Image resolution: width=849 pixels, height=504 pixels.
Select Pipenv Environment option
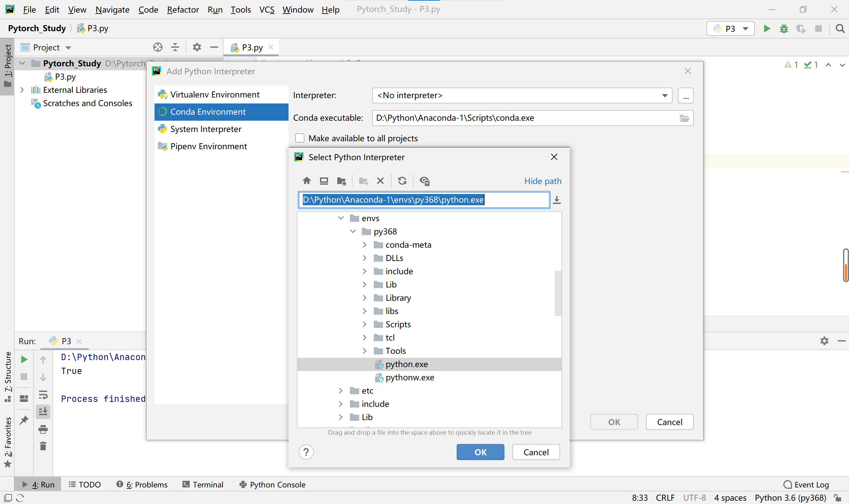(222, 146)
